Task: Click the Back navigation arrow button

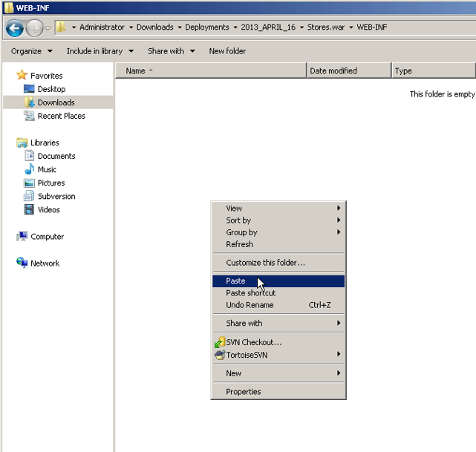Action: pos(14,28)
